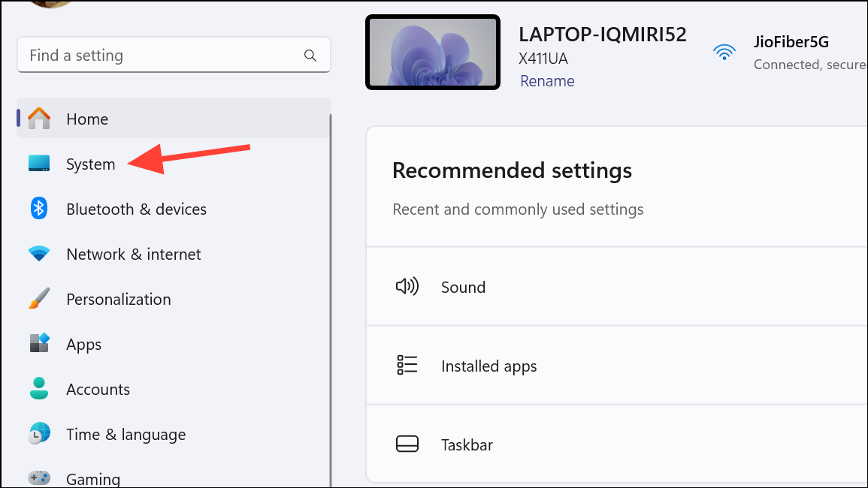Click the Network & internet Wi-Fi icon
Image resolution: width=868 pixels, height=488 pixels.
[38, 254]
